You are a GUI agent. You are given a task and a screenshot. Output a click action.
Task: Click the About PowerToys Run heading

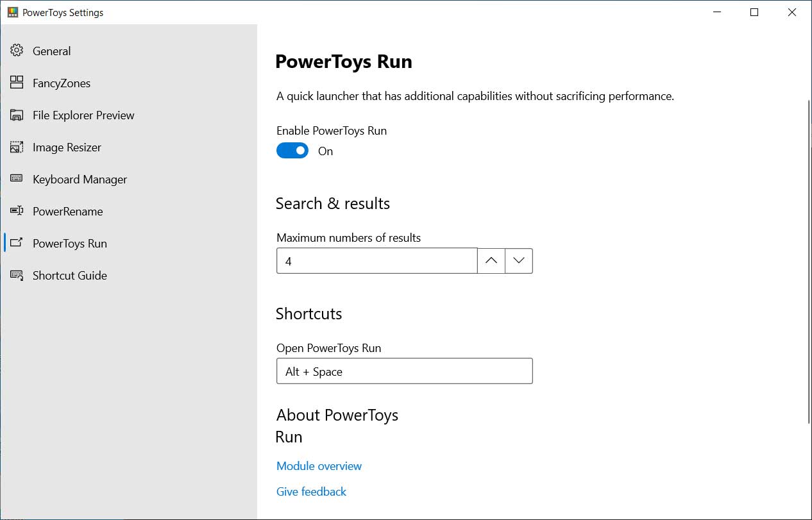click(337, 426)
